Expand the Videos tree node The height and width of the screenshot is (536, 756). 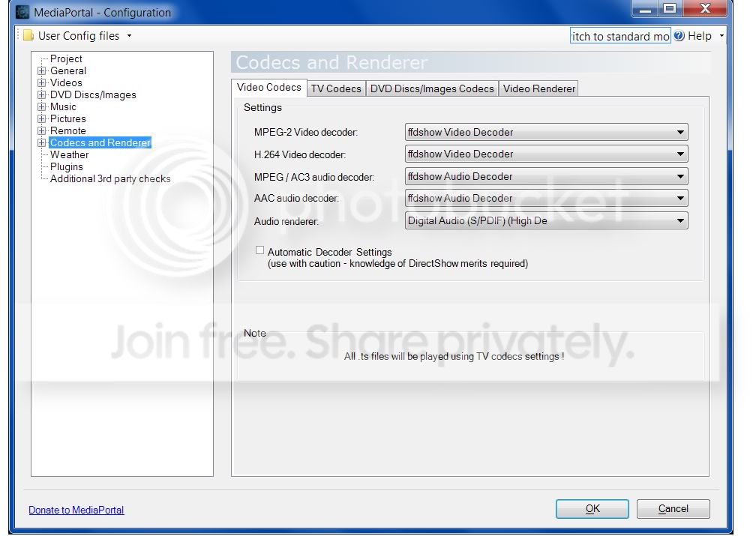42,83
